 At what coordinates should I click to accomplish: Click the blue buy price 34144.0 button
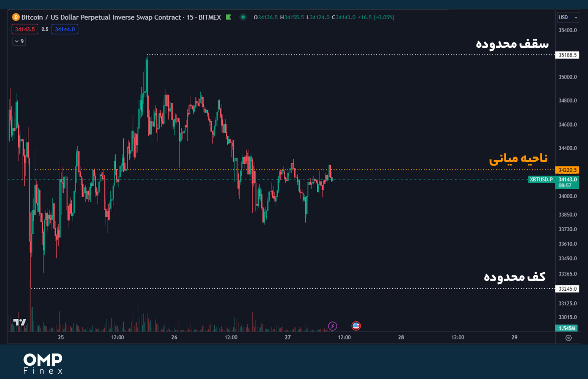point(65,29)
